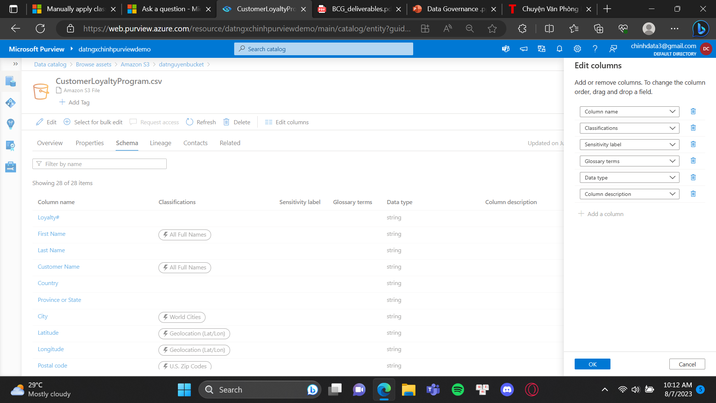Open the Classifications dropdown

[629, 128]
